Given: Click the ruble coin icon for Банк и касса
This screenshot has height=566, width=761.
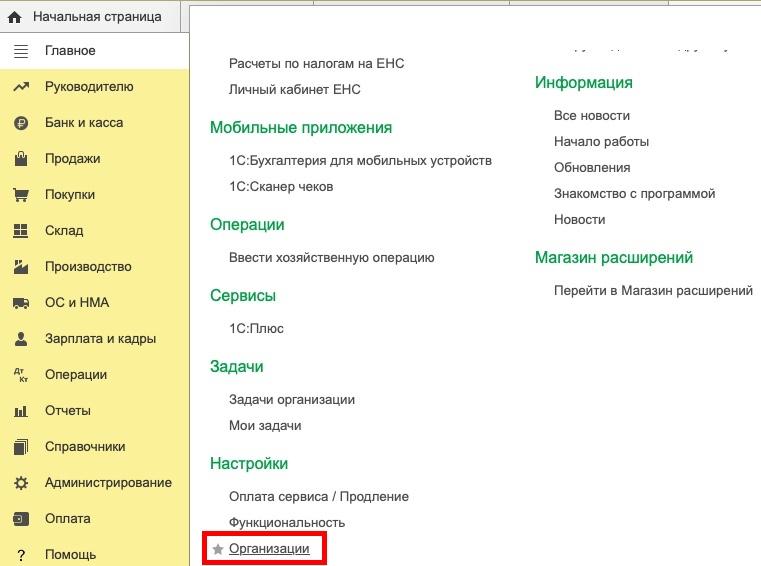Looking at the screenshot, I should pos(21,123).
